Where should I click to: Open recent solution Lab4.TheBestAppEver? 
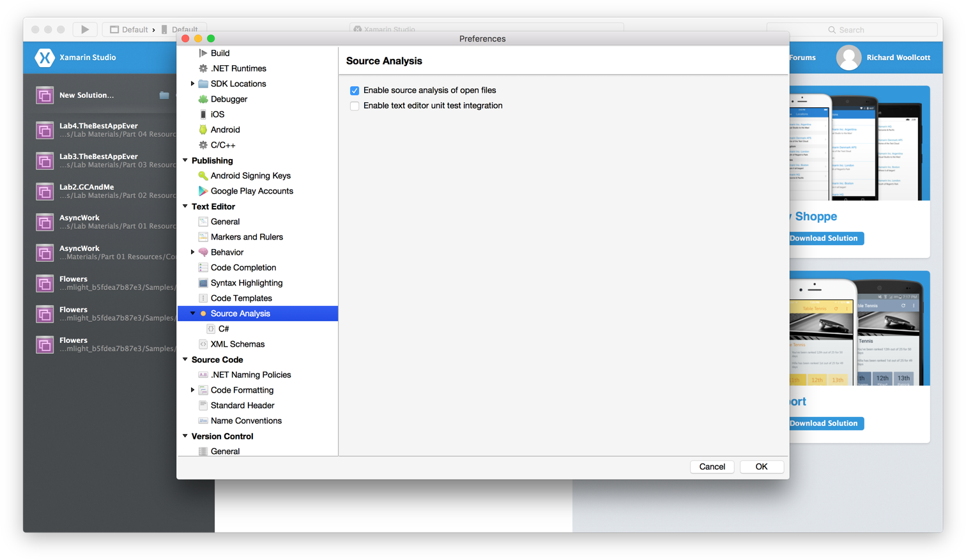click(105, 130)
